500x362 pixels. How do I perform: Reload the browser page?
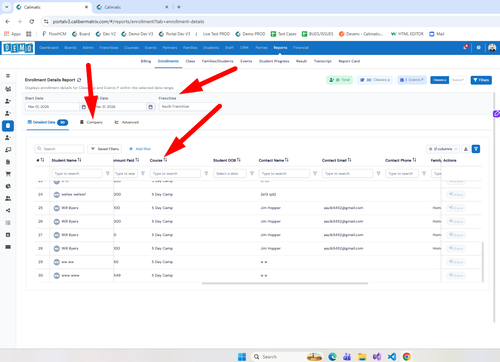click(32, 22)
